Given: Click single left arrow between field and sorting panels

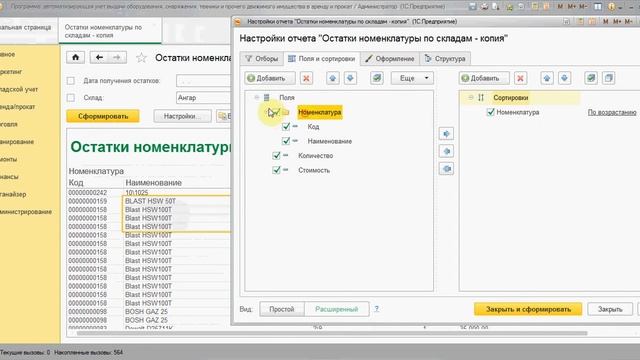Looking at the screenshot, I should click(x=446, y=151).
